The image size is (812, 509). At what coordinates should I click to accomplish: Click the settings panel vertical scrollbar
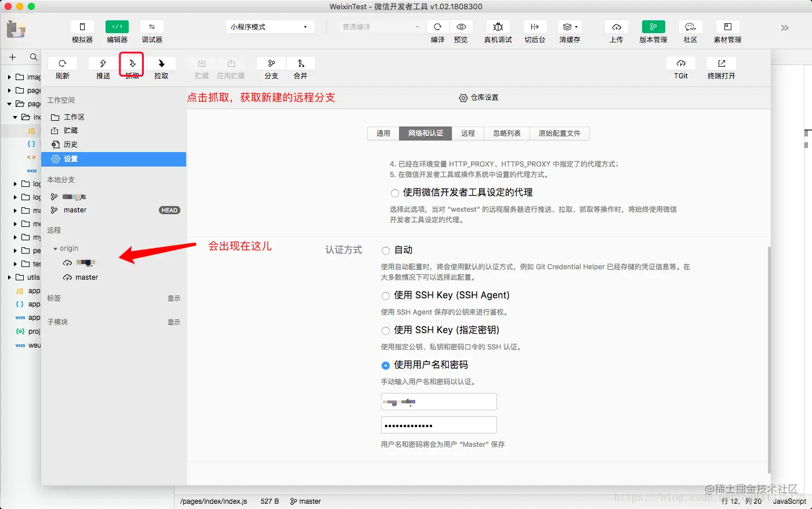coord(769,360)
